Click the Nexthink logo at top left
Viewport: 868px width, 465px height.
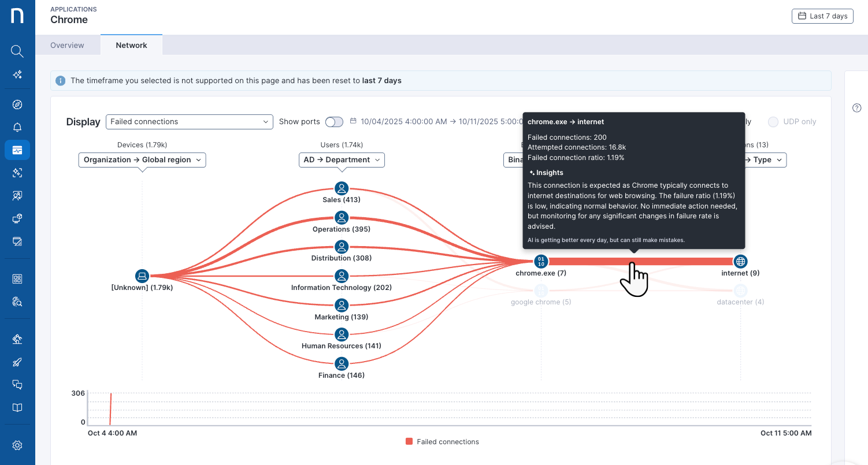tap(17, 16)
